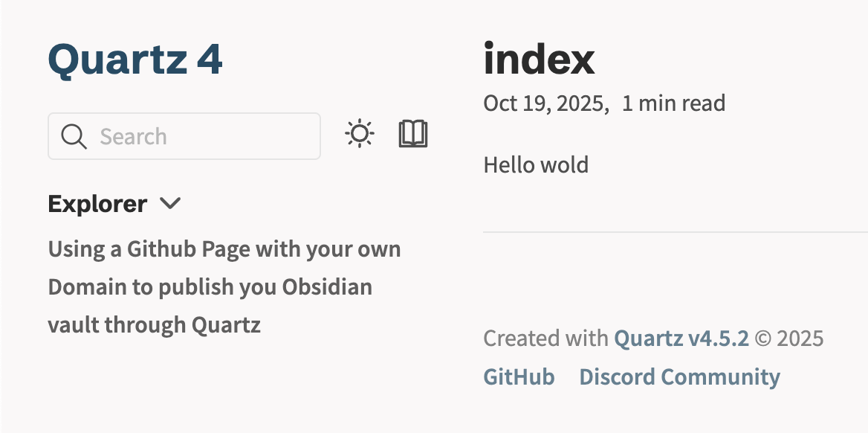
Task: Click the 'index' page heading
Action: pos(539,60)
